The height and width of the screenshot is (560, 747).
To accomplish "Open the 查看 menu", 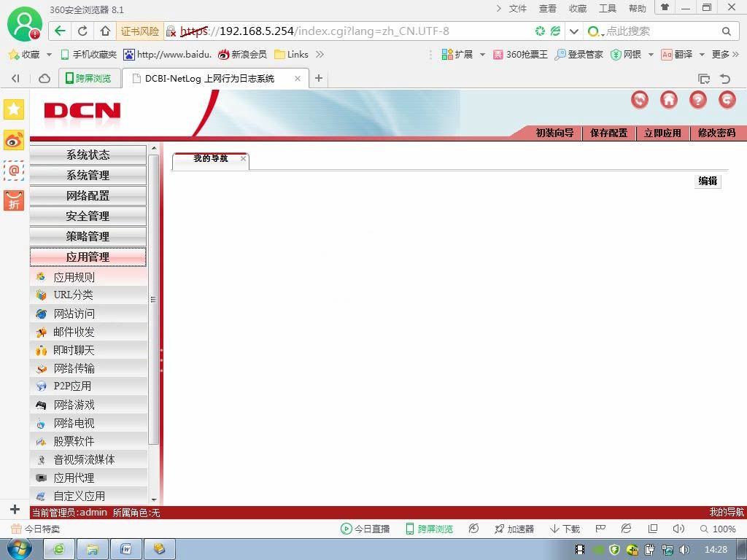I will [x=548, y=9].
